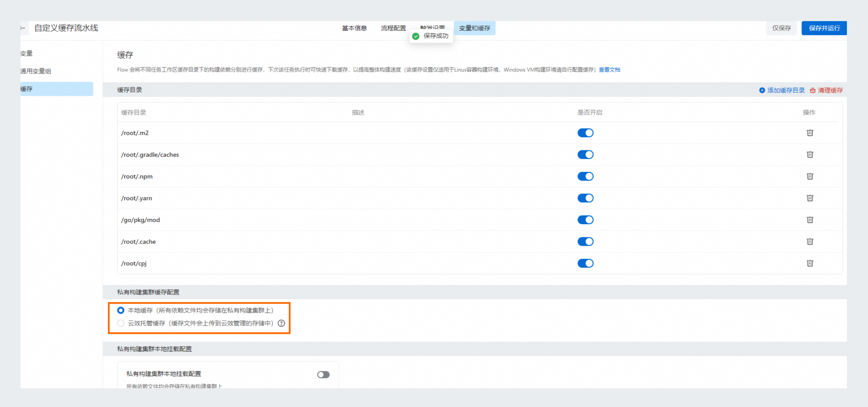Image resolution: width=868 pixels, height=407 pixels.
Task: Delete the /root/cpj cache directory
Action: [x=810, y=263]
